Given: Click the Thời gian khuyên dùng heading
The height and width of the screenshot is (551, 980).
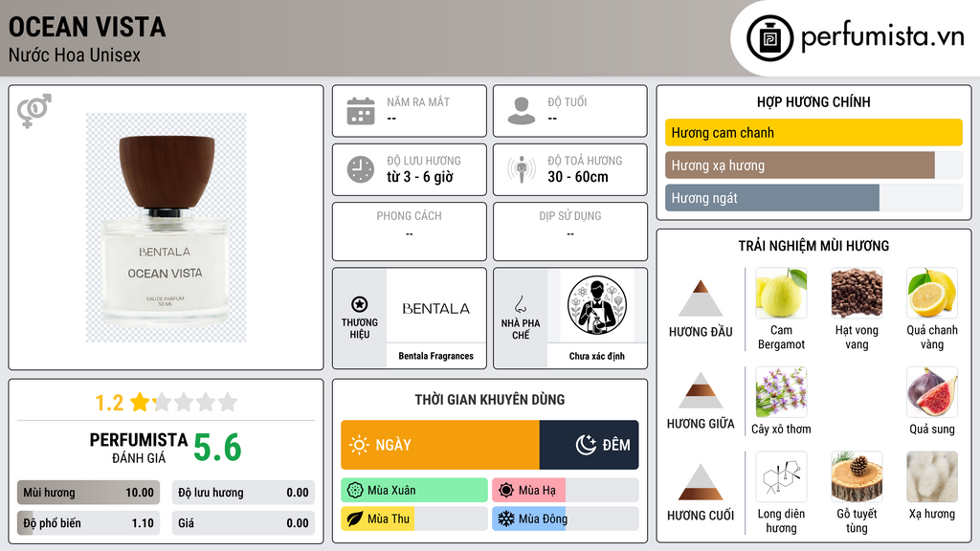Looking at the screenshot, I should click(x=490, y=400).
